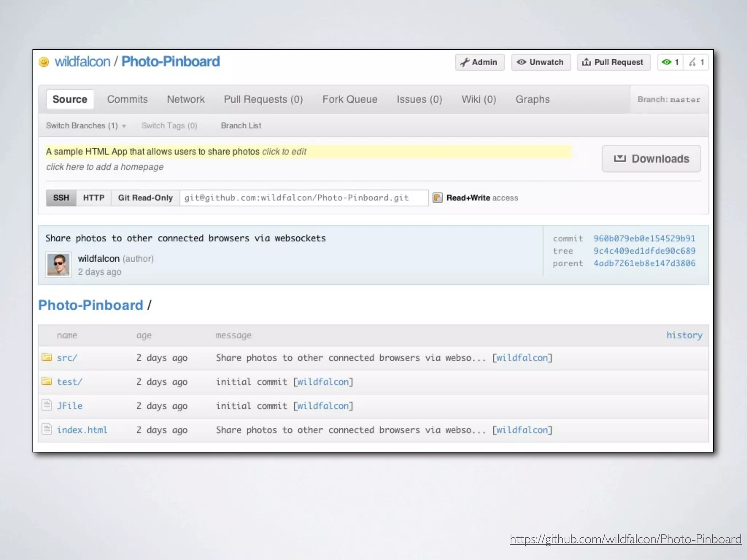Click 'click here to add a homepage'
747x560 pixels.
(105, 167)
